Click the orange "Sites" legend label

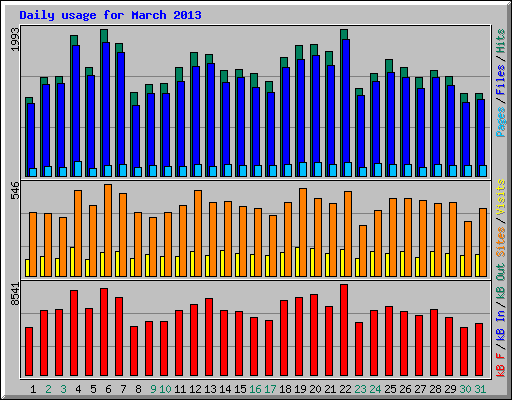point(501,242)
